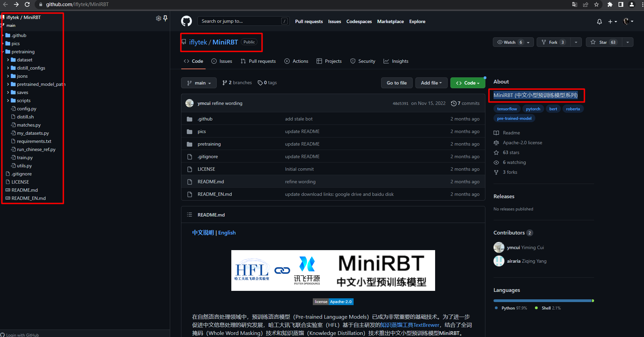This screenshot has height=337, width=644.
Task: Click Login with GitHub in sidebar
Action: [20, 335]
